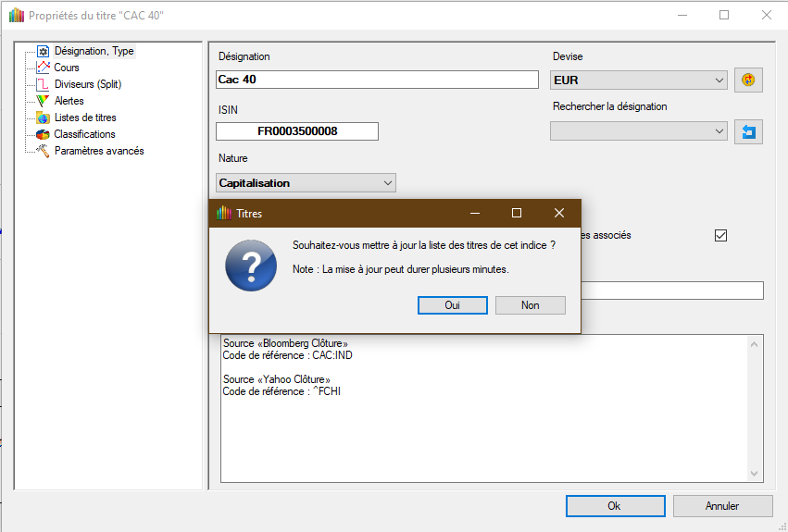Click the app icon in main title bar

coord(17,15)
